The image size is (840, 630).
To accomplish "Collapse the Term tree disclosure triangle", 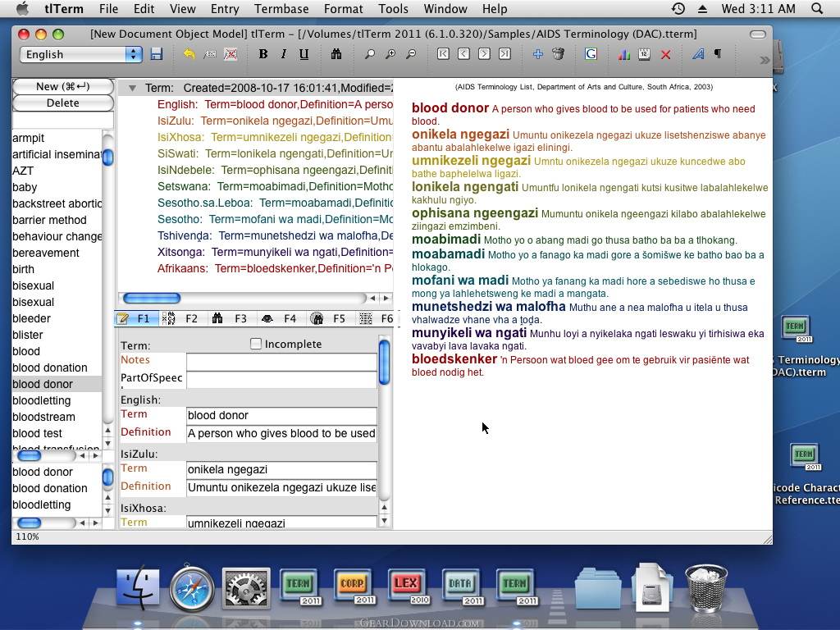I will coord(132,88).
